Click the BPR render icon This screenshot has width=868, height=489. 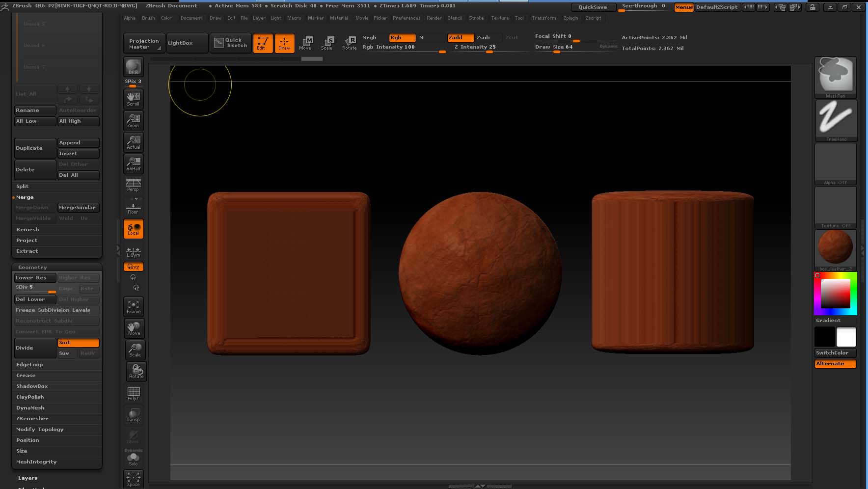[133, 67]
